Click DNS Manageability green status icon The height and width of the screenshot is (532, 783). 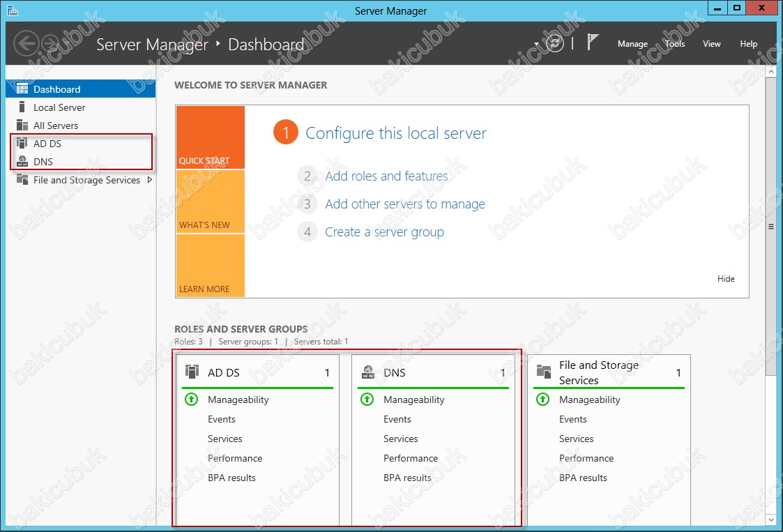tap(367, 399)
